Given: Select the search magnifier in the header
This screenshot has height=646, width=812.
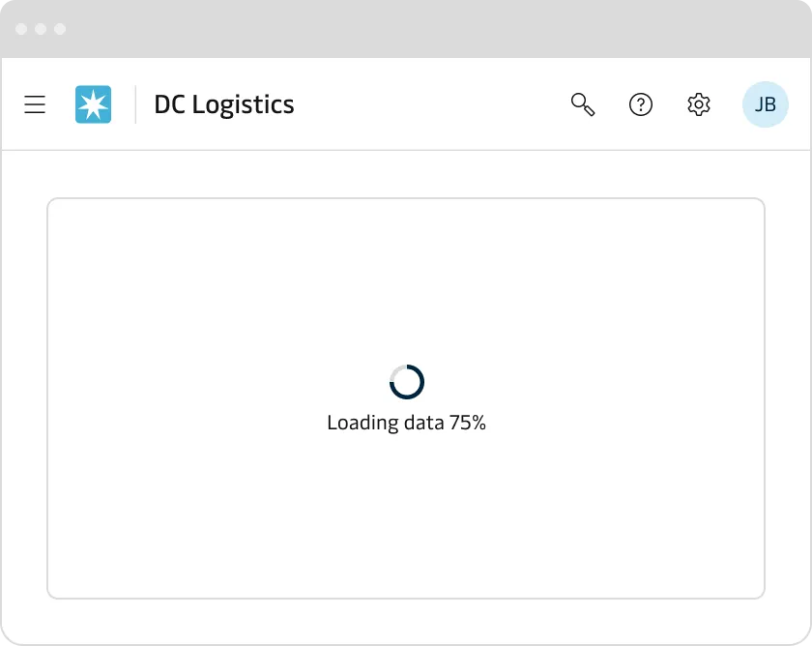Looking at the screenshot, I should coord(583,104).
